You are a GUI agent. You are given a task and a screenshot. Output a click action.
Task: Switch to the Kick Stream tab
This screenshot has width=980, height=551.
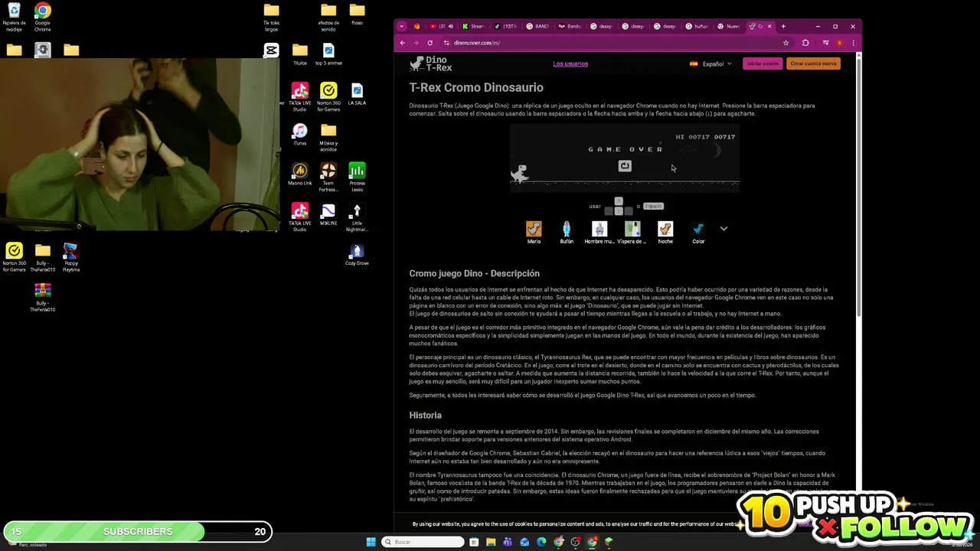(473, 26)
